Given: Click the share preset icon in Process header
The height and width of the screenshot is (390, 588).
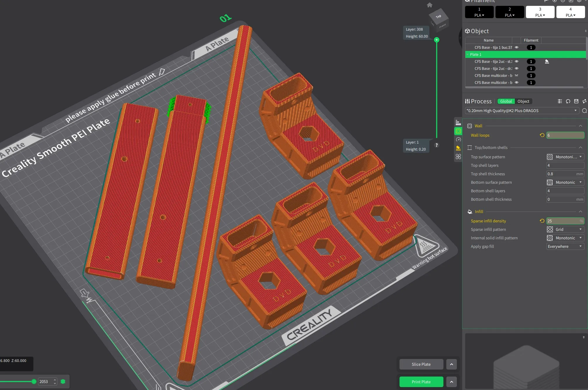Looking at the screenshot, I should 584,101.
